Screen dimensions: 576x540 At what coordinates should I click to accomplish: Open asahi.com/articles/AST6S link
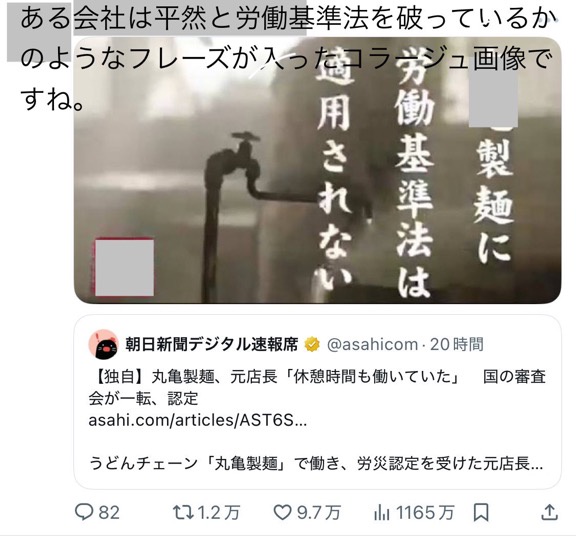coord(198,420)
